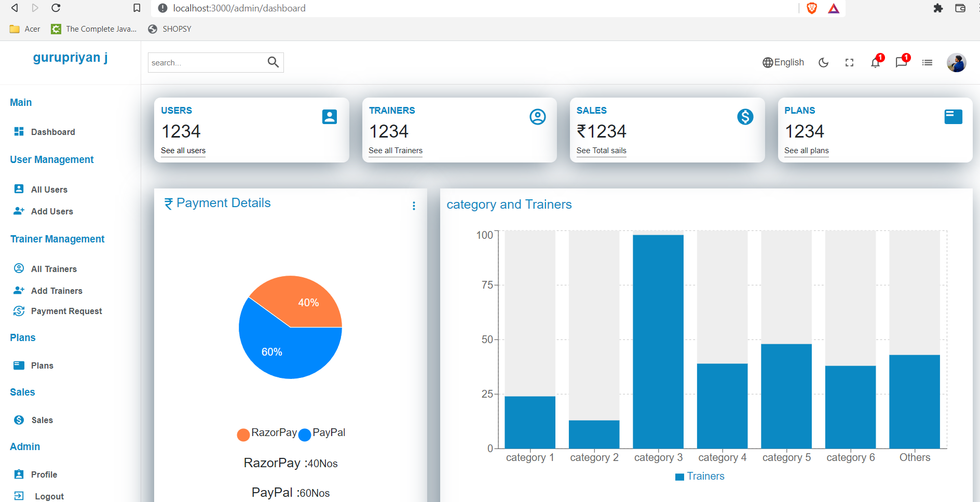Image resolution: width=980 pixels, height=502 pixels.
Task: Click the Sales dollar icon on card
Action: coord(745,117)
